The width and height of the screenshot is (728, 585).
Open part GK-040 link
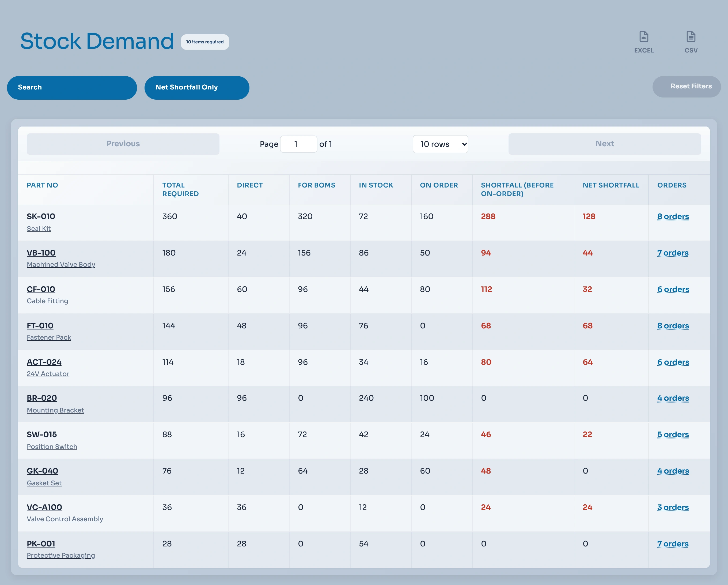pyautogui.click(x=43, y=471)
